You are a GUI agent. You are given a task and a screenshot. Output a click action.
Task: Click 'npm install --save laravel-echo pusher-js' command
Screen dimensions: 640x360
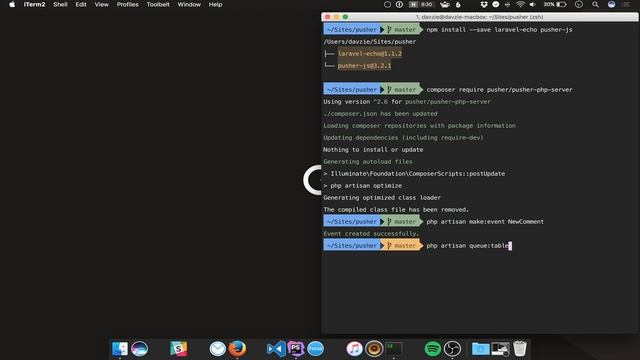499,30
